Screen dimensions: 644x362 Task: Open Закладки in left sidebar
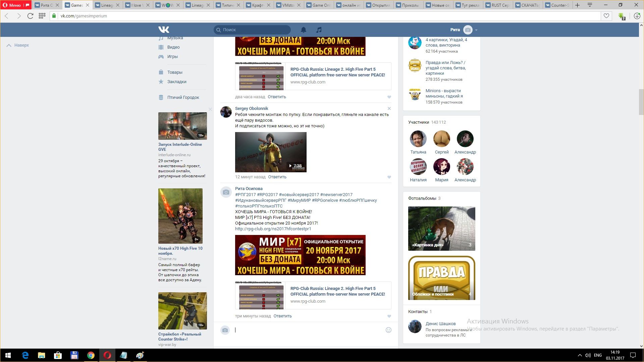177,81
